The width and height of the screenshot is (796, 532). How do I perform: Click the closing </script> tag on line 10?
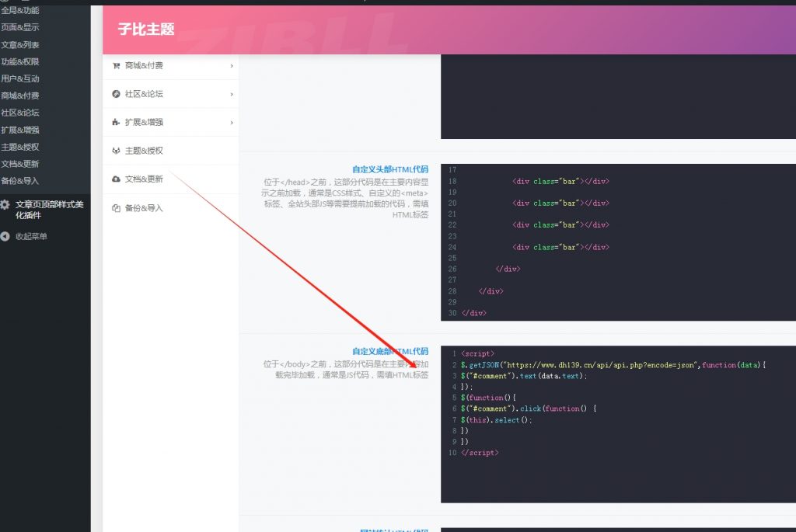[480, 452]
